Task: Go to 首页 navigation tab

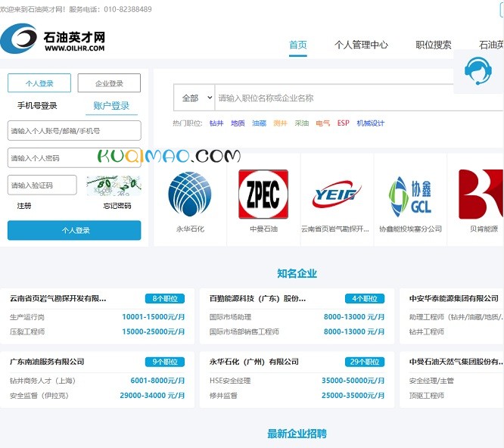Action: point(298,45)
